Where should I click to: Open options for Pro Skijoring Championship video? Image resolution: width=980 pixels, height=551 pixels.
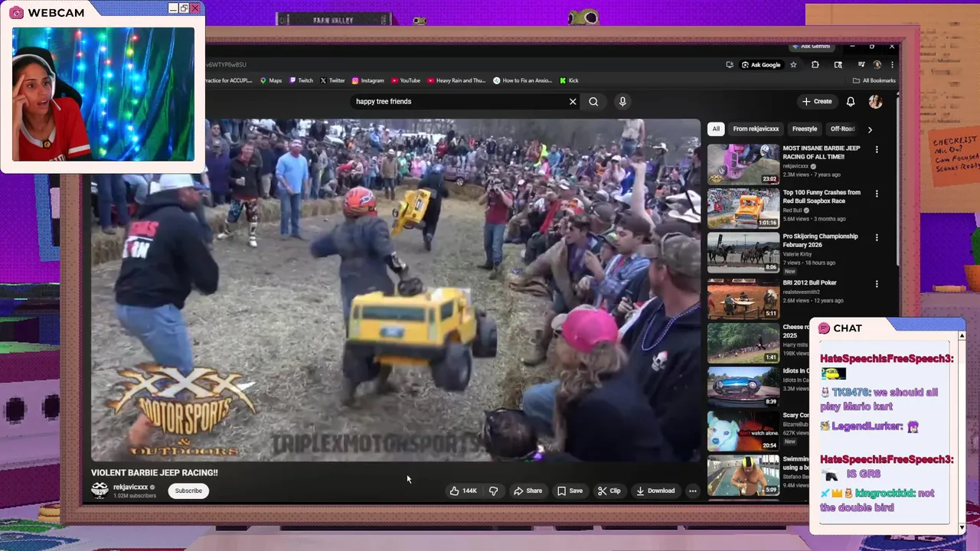(877, 237)
